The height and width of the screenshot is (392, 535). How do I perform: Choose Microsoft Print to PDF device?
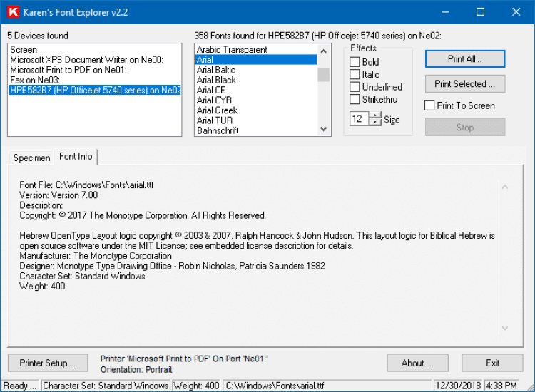68,71
